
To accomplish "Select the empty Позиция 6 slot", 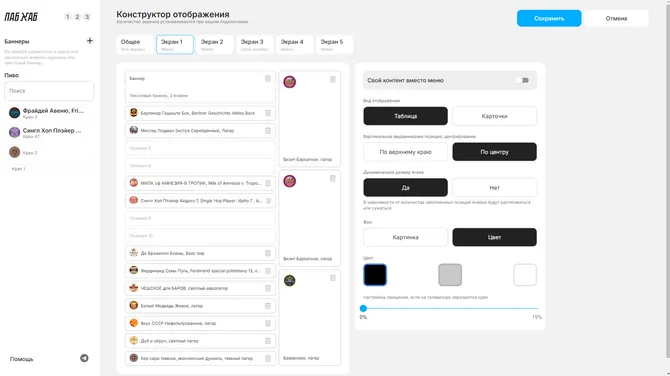I will point(200,166).
